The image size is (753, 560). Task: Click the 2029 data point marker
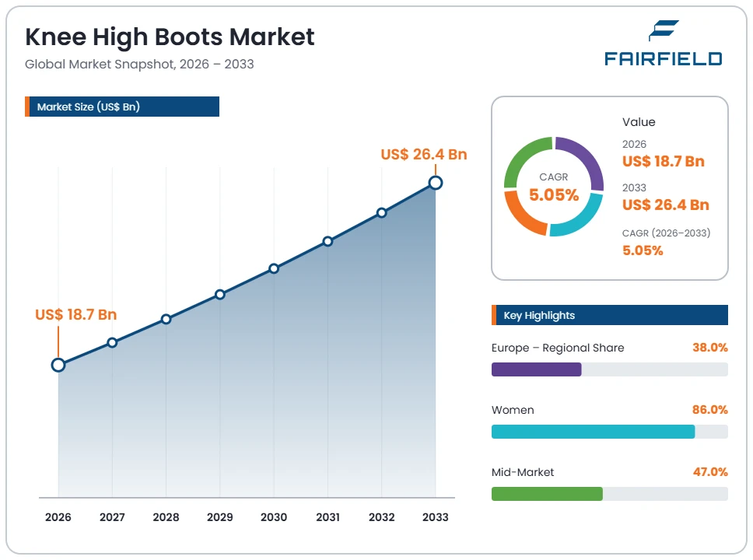click(x=219, y=295)
